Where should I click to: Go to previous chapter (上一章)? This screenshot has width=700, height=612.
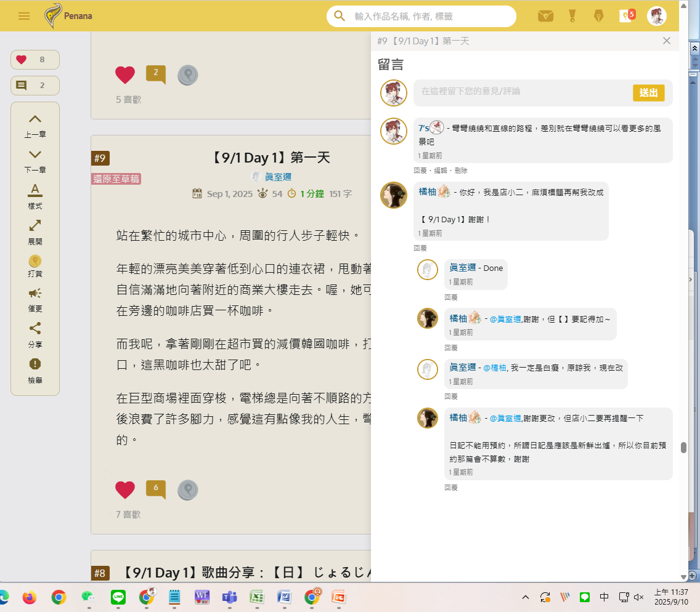[35, 126]
